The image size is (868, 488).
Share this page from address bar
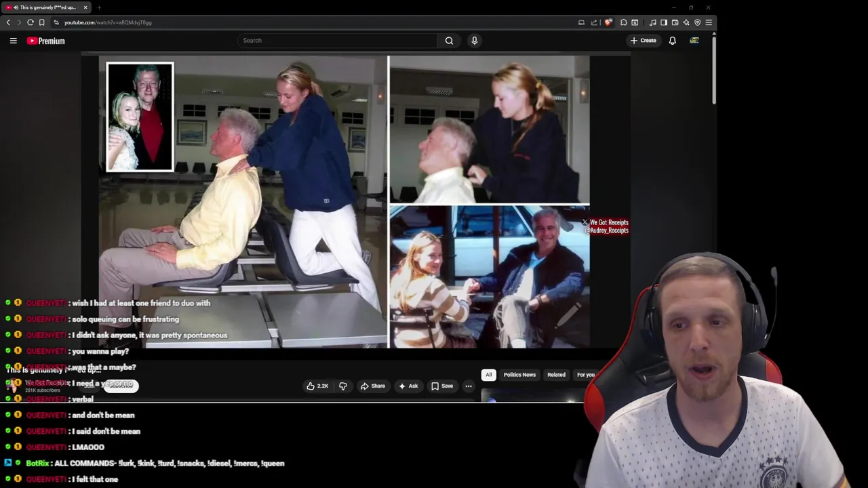pos(594,22)
